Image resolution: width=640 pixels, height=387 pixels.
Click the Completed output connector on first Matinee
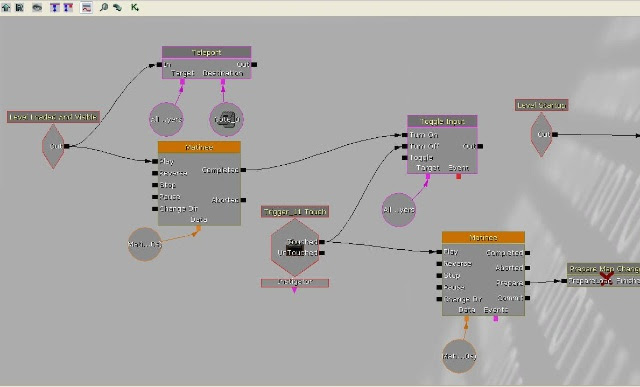coord(243,170)
